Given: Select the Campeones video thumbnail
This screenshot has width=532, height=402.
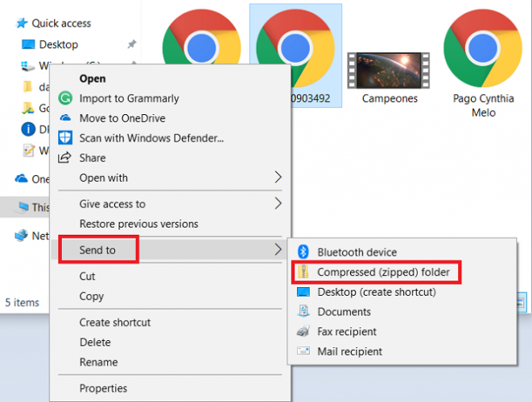Looking at the screenshot, I should point(389,71).
